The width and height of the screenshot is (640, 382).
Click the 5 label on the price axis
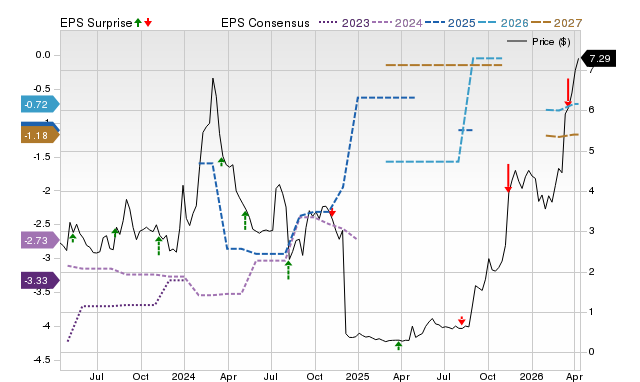coord(591,151)
